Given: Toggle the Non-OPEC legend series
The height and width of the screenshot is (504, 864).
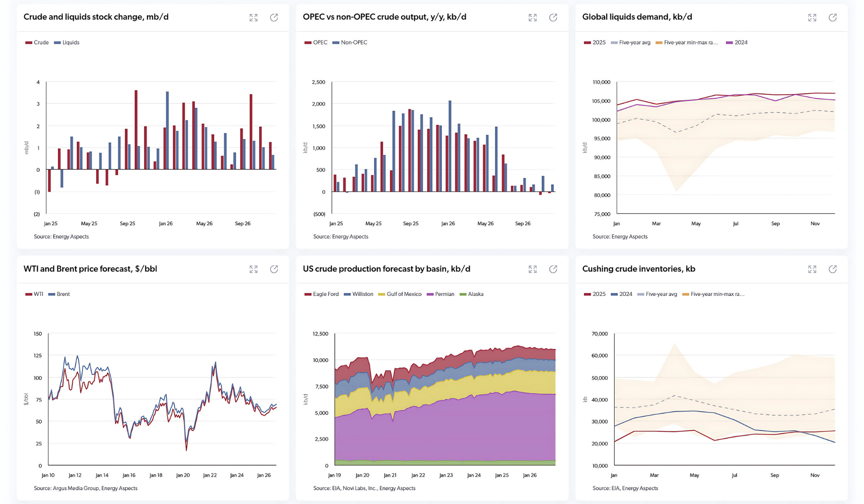Looking at the screenshot, I should click(x=350, y=42).
